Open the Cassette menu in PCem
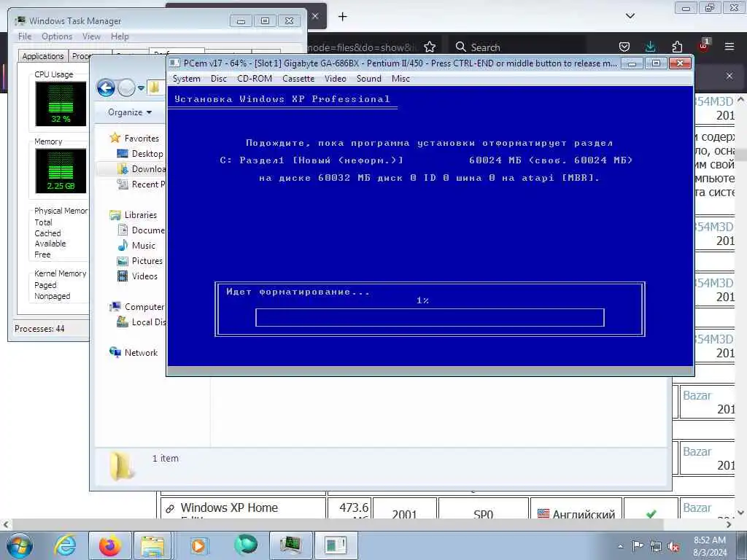 (x=298, y=79)
